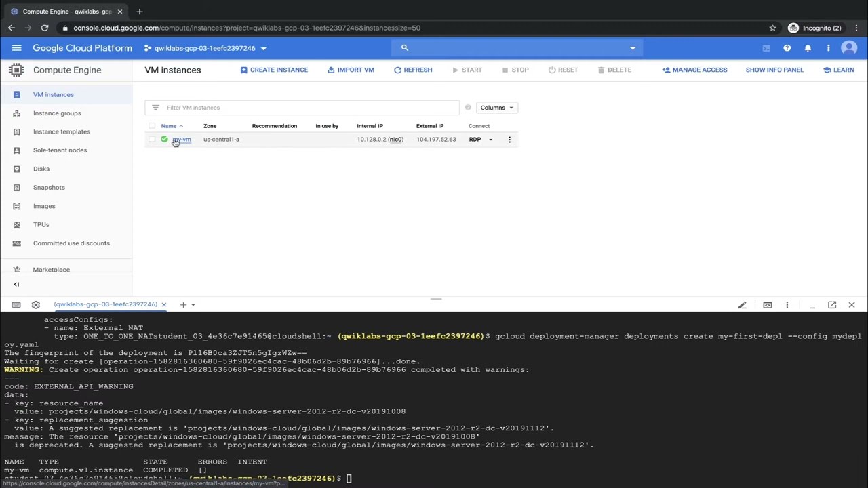The width and height of the screenshot is (868, 488).
Task: Launch the Cloud Shell code editor pencil
Action: (742, 305)
